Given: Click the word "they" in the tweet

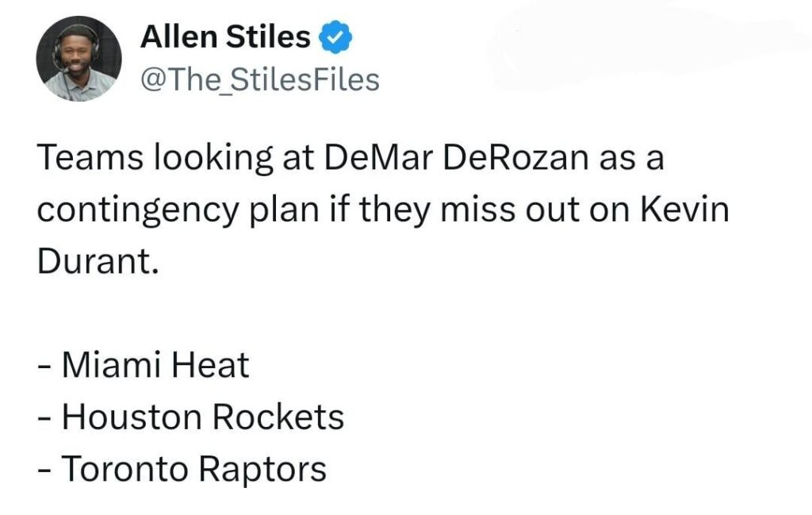Looking at the screenshot, I should pos(401,210).
